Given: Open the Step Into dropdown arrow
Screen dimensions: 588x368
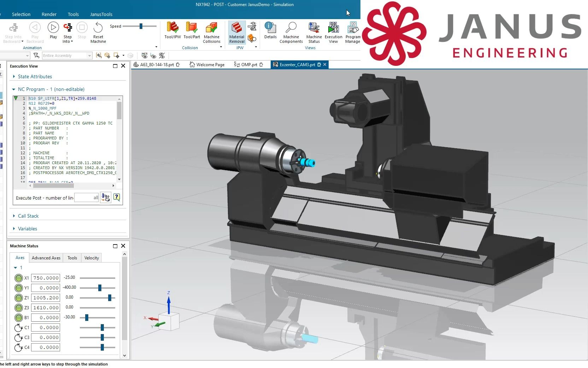Looking at the screenshot, I should pos(72,42).
